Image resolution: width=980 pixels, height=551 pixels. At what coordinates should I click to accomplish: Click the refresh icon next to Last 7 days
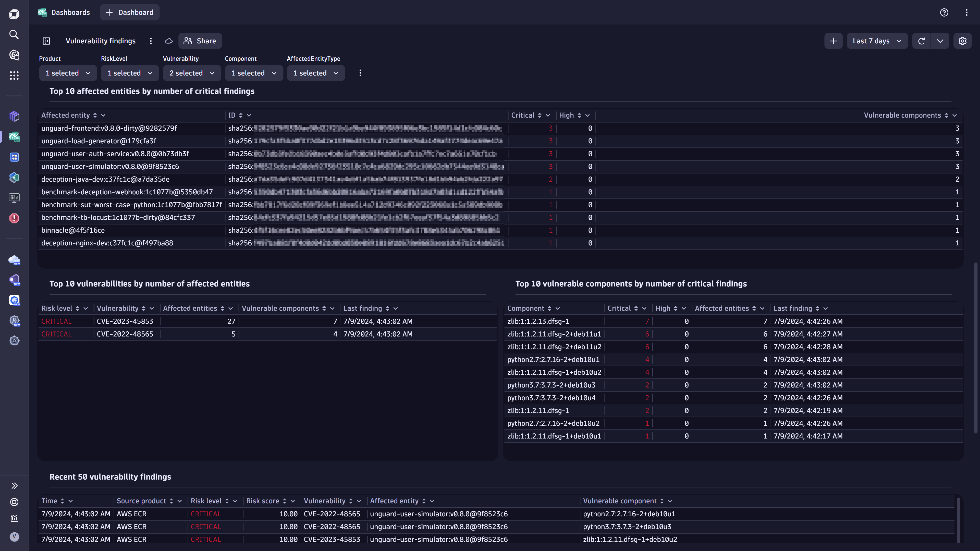coord(922,41)
